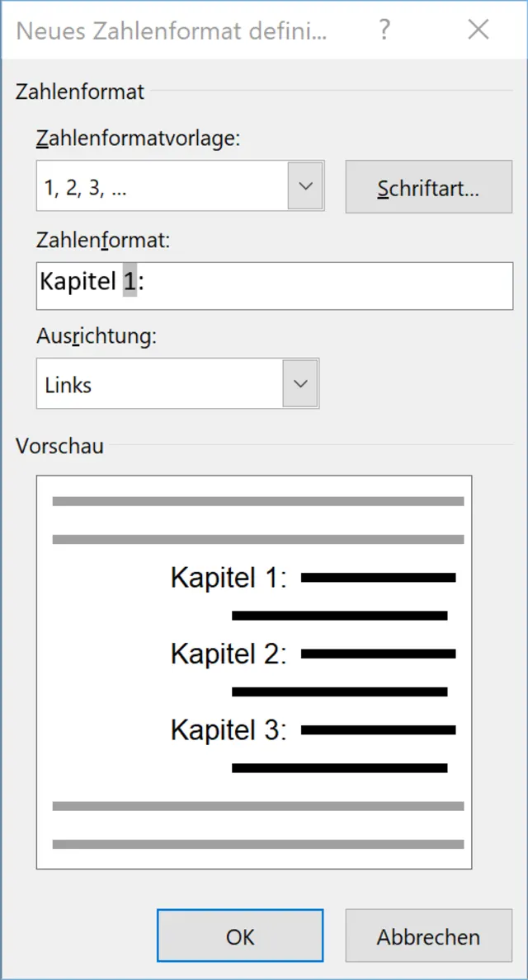Click "Kapitel 1:" in the preview
This screenshot has width=528, height=980.
click(229, 578)
